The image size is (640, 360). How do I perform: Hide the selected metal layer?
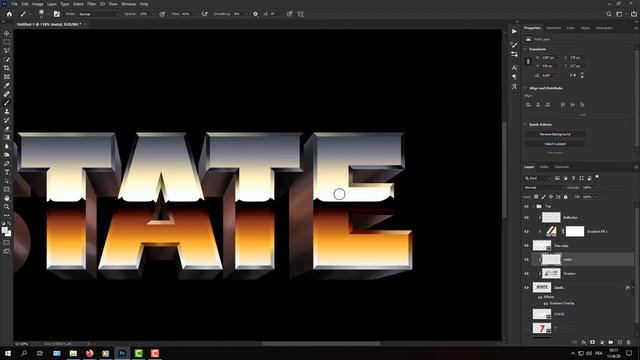click(x=527, y=260)
